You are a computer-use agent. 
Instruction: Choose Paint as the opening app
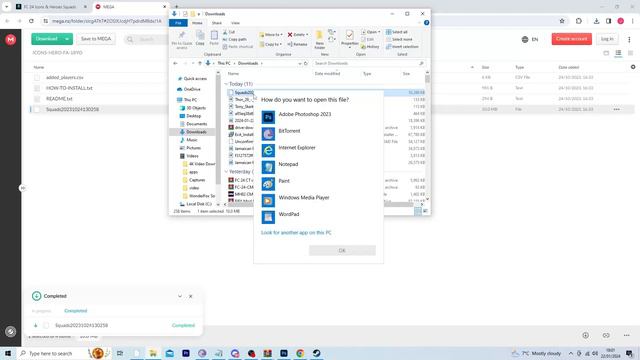[x=318, y=184]
